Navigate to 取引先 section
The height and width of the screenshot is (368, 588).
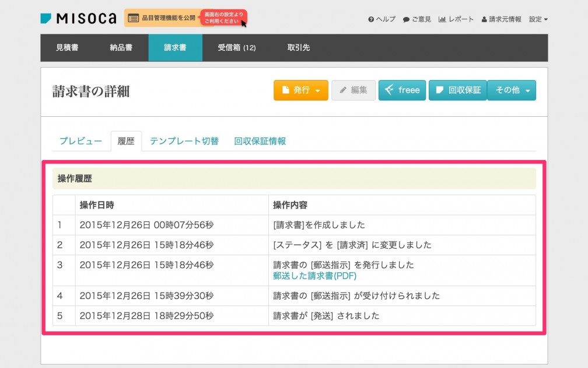[x=298, y=48]
